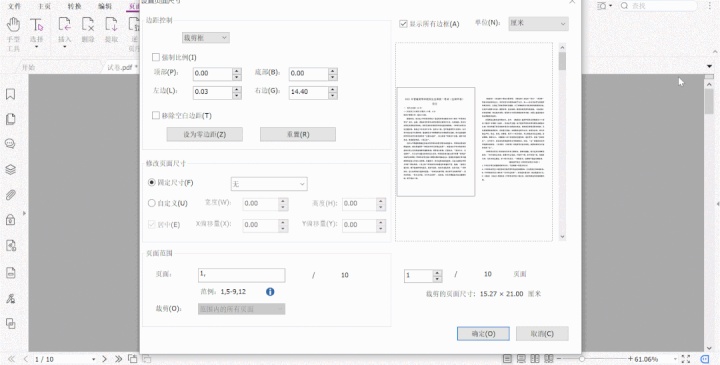Click the preview pane vertical scrollbar
Screen dimensions: 720x365
pyautogui.click(x=562, y=141)
